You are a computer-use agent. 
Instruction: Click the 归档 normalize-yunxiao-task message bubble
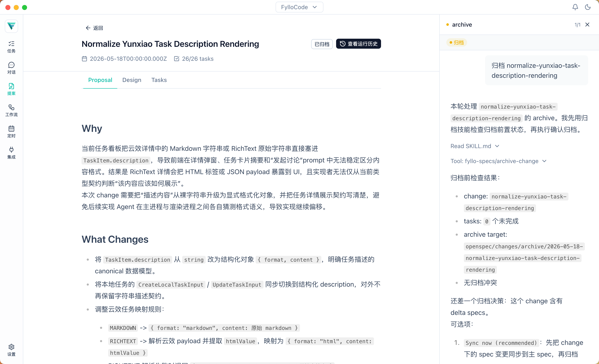click(536, 71)
